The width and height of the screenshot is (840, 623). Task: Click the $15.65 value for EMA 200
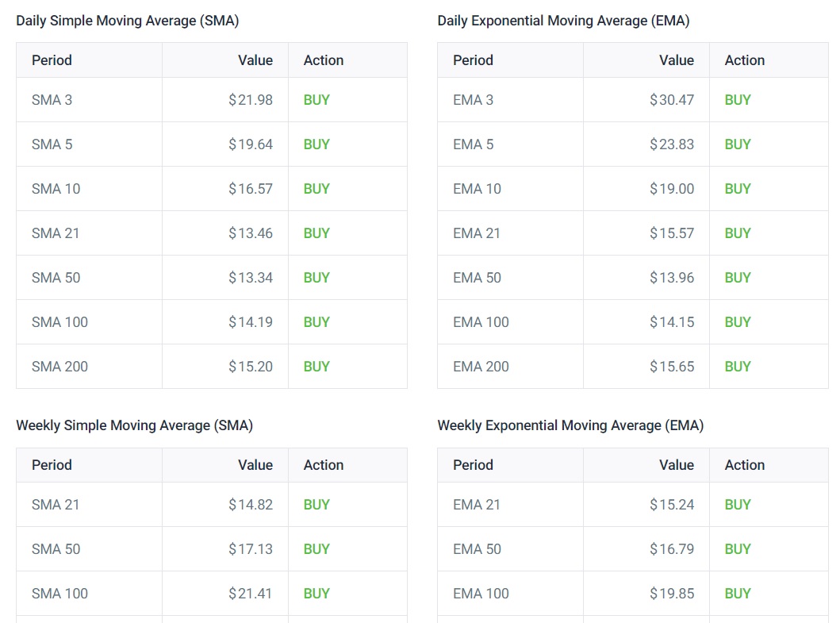point(676,366)
